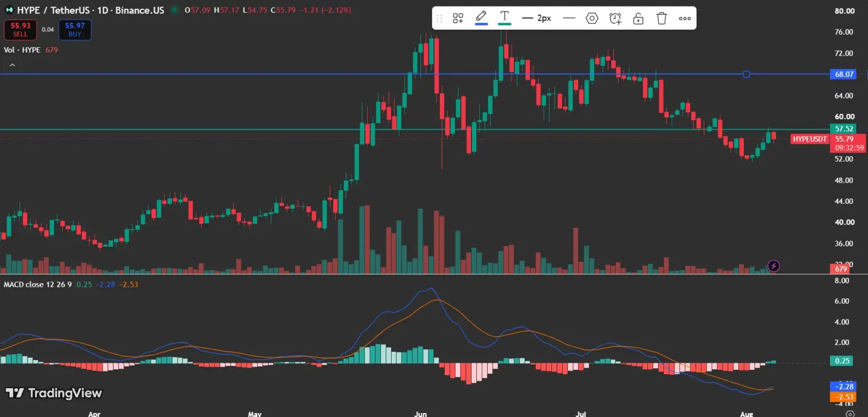Click the purple lightning bolt icon
This screenshot has width=868, height=417.
[x=774, y=266]
